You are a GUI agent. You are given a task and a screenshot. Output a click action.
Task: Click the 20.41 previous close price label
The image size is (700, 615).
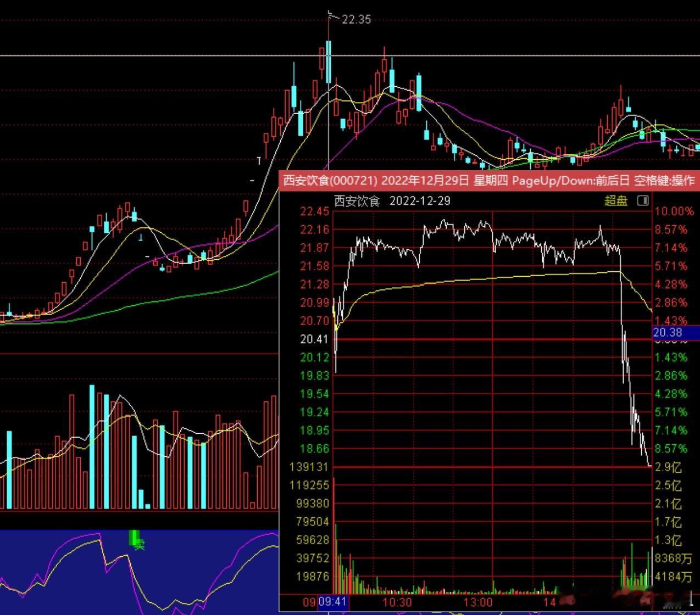(314, 339)
